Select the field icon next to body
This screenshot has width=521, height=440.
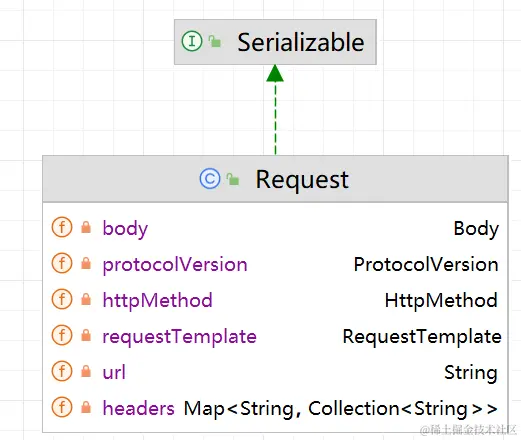[62, 227]
